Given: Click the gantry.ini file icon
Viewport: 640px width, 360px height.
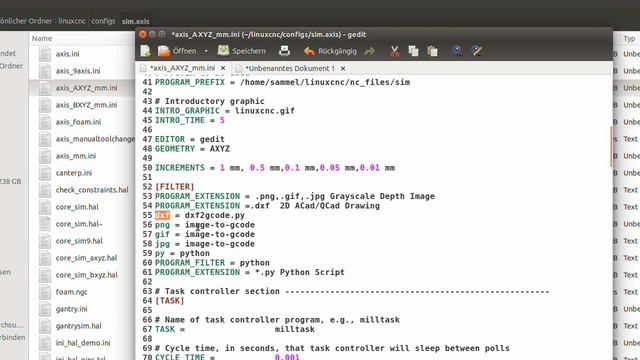Looking at the screenshot, I should pyautogui.click(x=45, y=309).
